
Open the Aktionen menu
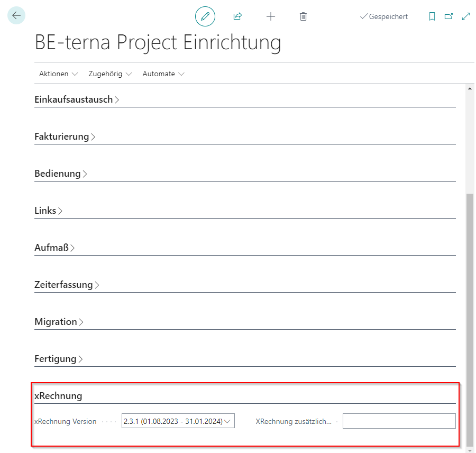click(59, 74)
